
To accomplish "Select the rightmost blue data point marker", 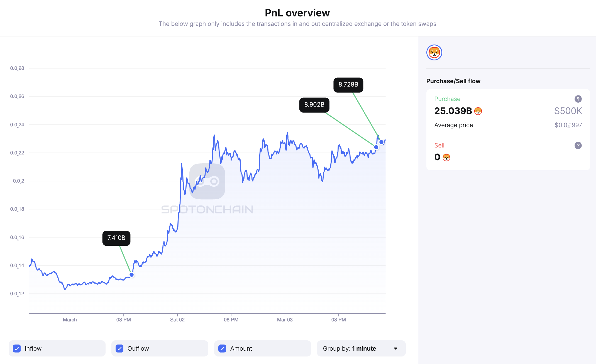I will pyautogui.click(x=382, y=142).
